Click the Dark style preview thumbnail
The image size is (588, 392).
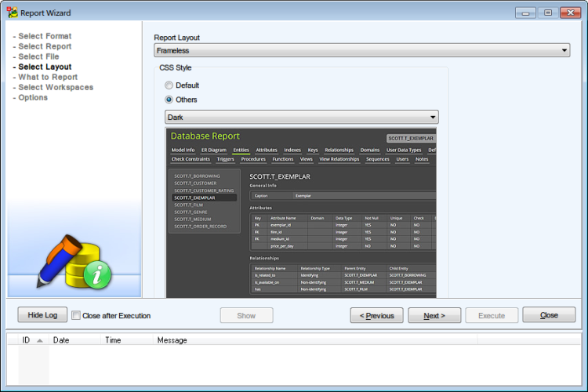pos(301,212)
